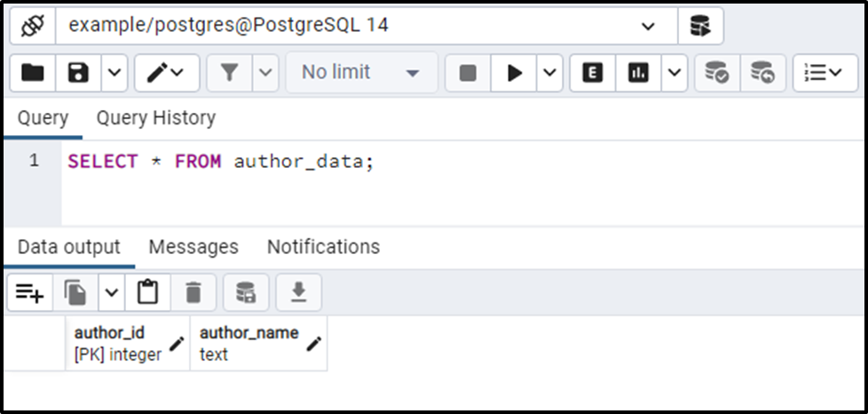
Task: Open file with folder icon
Action: tap(33, 73)
